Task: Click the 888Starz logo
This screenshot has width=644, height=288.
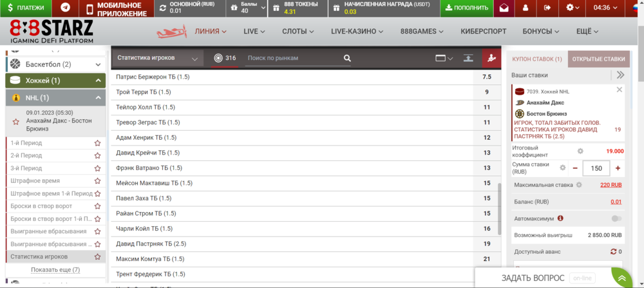Action: (x=52, y=31)
